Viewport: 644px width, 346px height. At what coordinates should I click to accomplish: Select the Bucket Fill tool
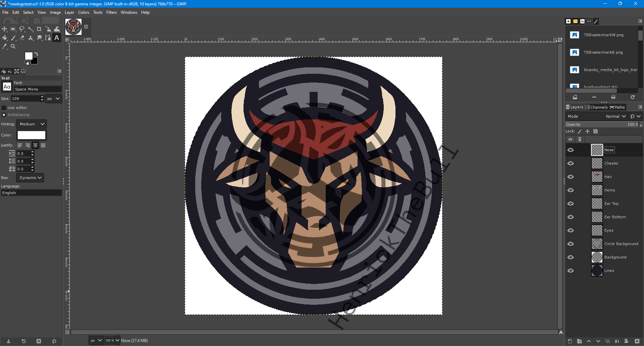tap(4, 38)
